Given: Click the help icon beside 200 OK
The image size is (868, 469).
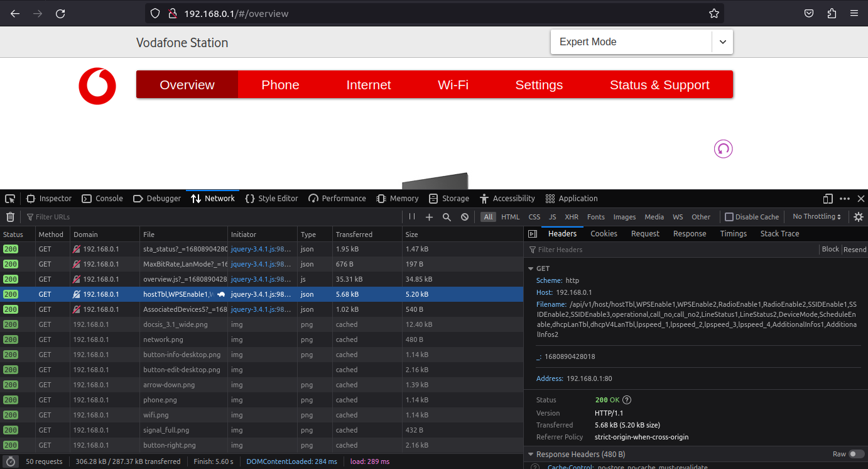Looking at the screenshot, I should coord(627,400).
